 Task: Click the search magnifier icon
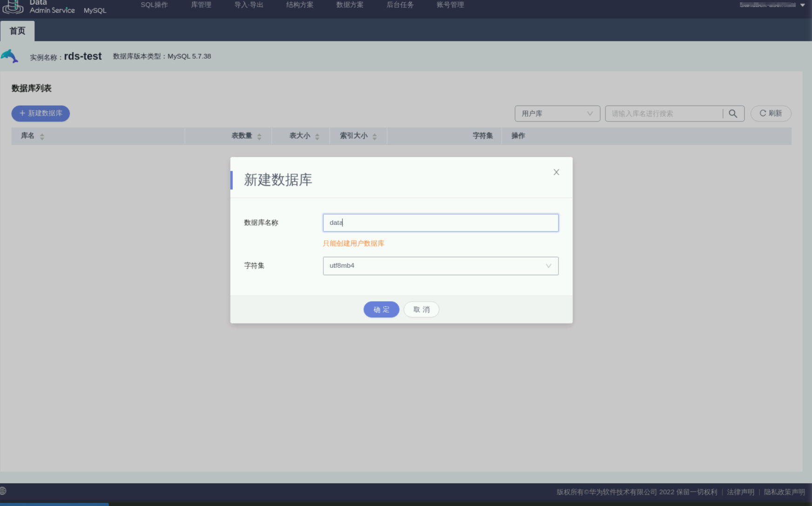coord(733,114)
